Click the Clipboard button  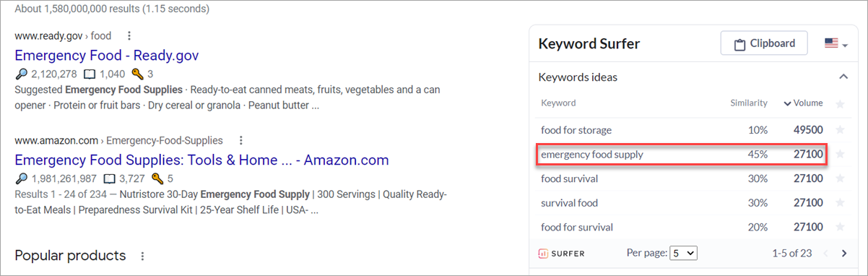tap(764, 43)
